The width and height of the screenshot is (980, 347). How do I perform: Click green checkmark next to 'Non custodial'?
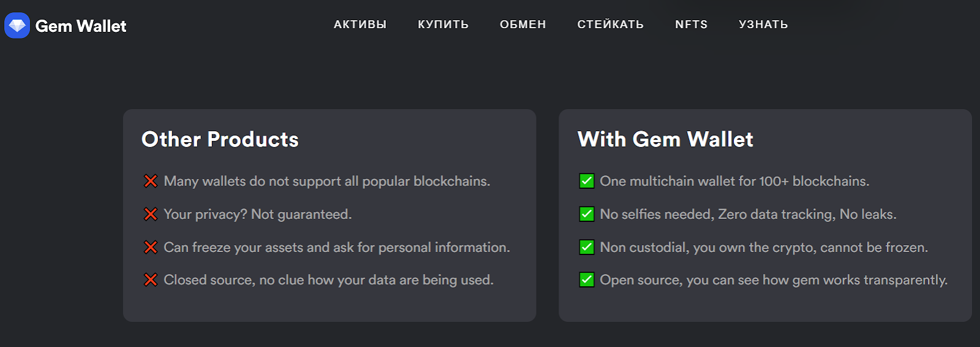pyautogui.click(x=587, y=247)
